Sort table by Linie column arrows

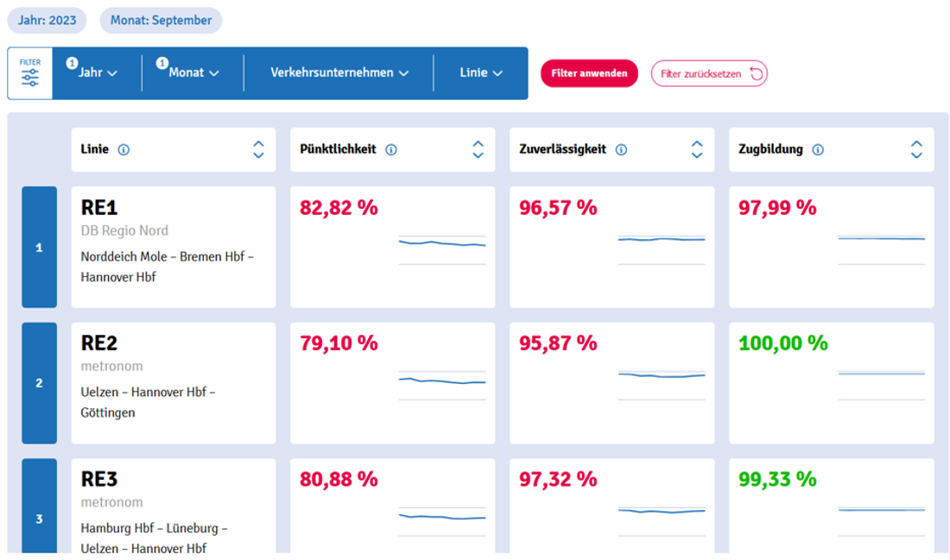point(258,149)
